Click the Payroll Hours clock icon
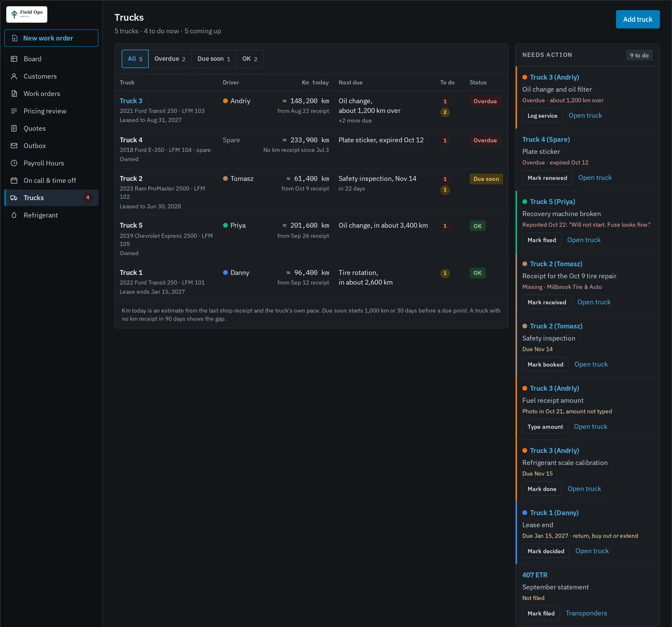This screenshot has width=672, height=627. coord(14,163)
